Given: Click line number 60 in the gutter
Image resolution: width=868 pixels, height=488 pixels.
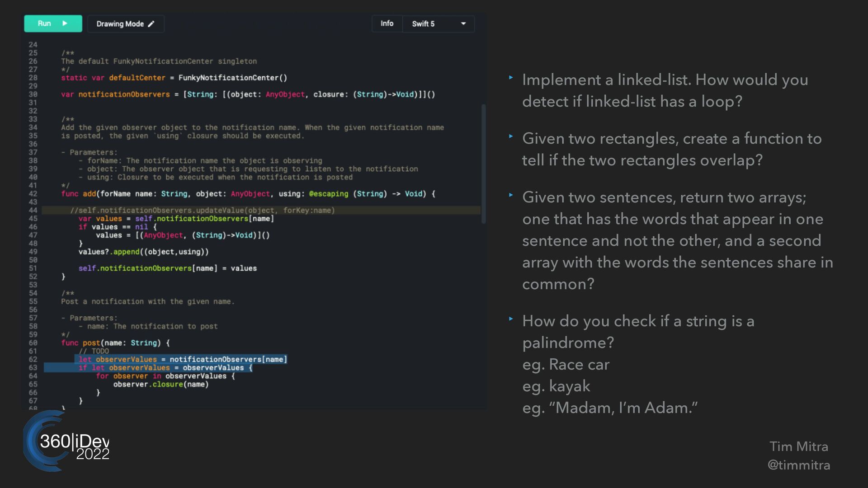Looking at the screenshot, I should coord(33,343).
